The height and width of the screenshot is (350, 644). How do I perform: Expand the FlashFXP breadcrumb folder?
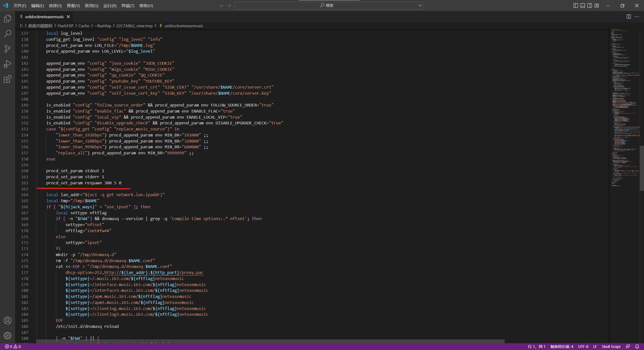click(65, 26)
